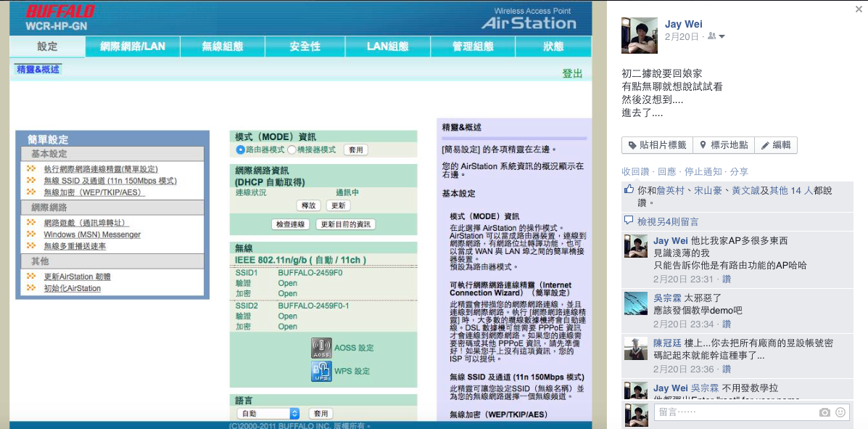Click the like thumbs-up icon

point(628,190)
